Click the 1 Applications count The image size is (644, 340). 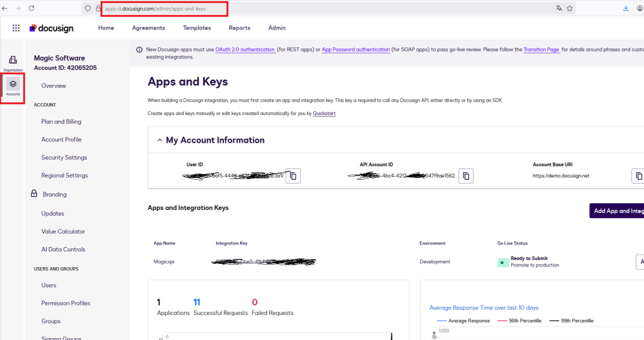point(158,302)
